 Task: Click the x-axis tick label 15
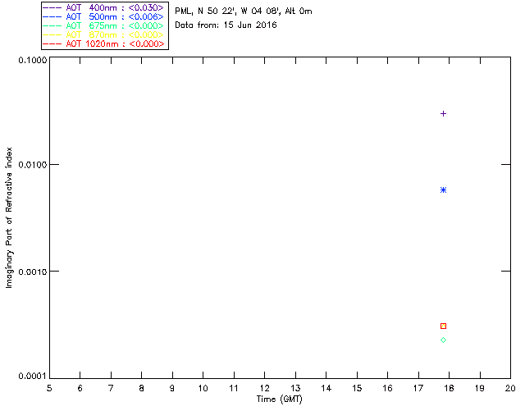click(357, 388)
